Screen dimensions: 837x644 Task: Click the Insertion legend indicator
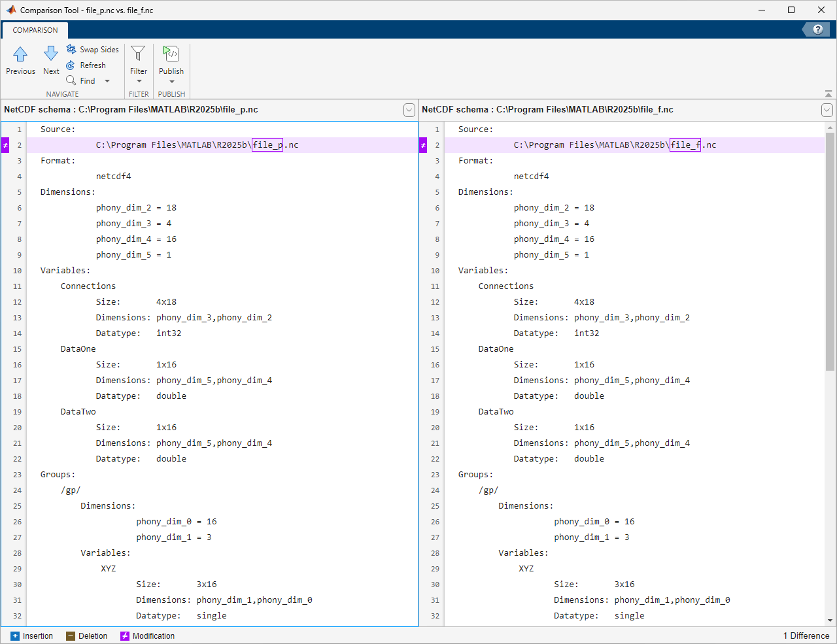[x=14, y=636]
